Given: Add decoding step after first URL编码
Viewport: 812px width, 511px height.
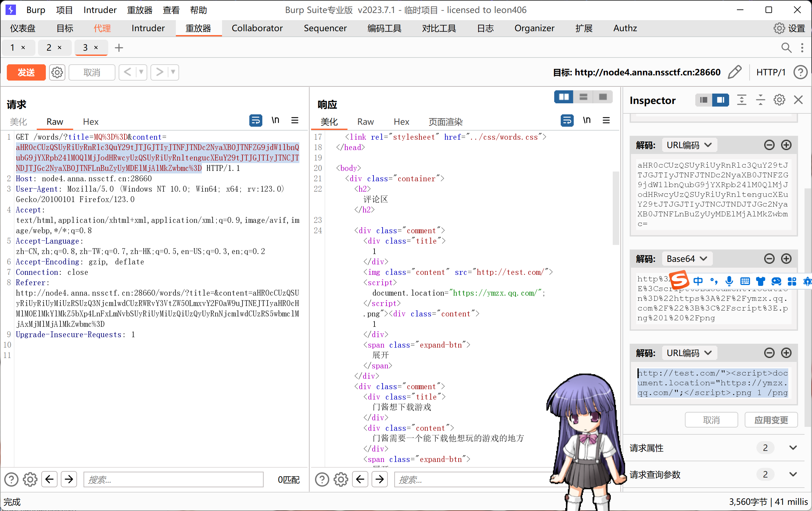Looking at the screenshot, I should coord(786,145).
